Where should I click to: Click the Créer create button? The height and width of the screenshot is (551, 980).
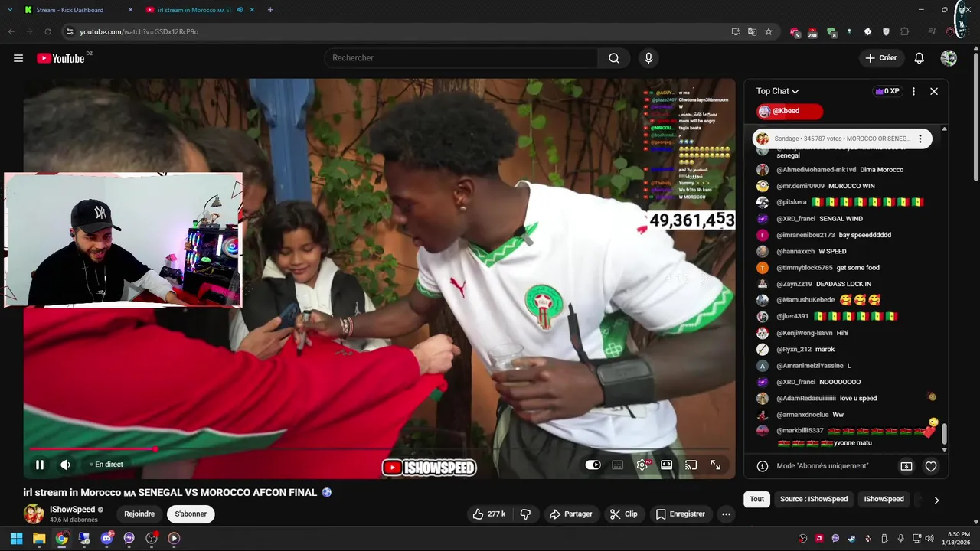coord(880,58)
